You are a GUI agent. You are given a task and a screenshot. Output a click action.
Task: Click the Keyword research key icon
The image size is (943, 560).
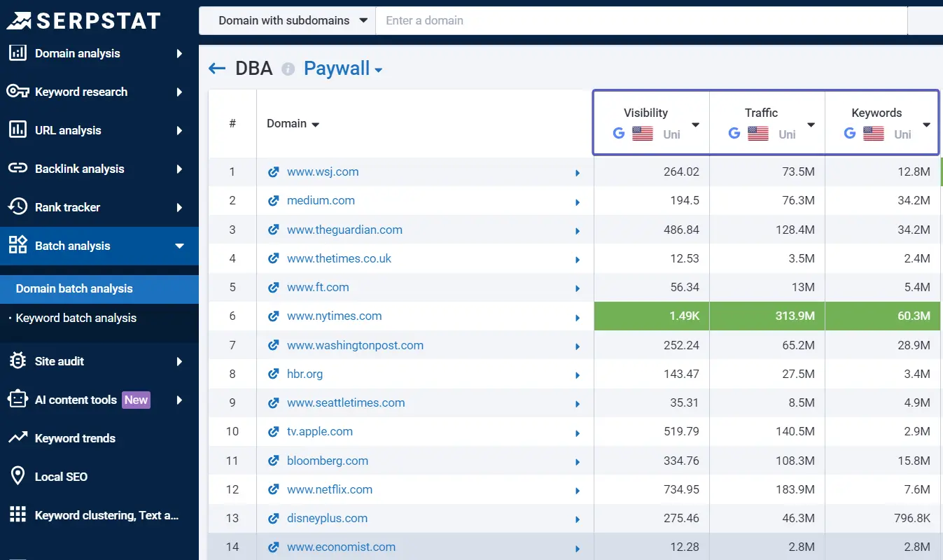(x=18, y=91)
